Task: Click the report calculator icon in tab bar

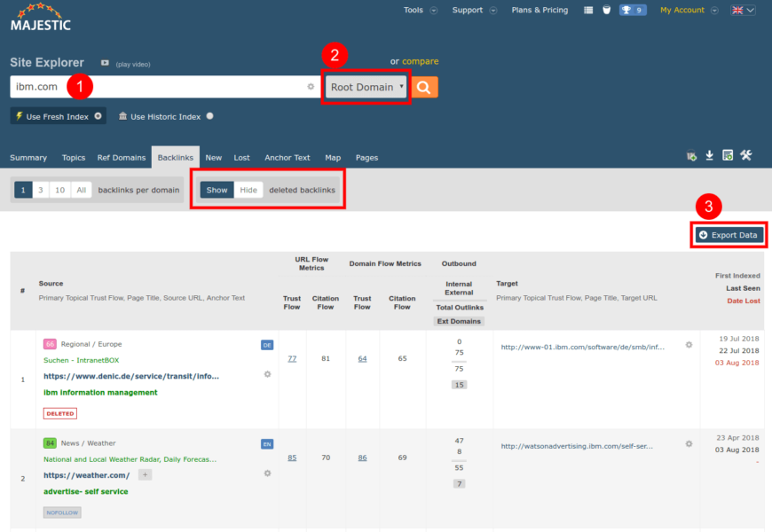Action: 728,155
